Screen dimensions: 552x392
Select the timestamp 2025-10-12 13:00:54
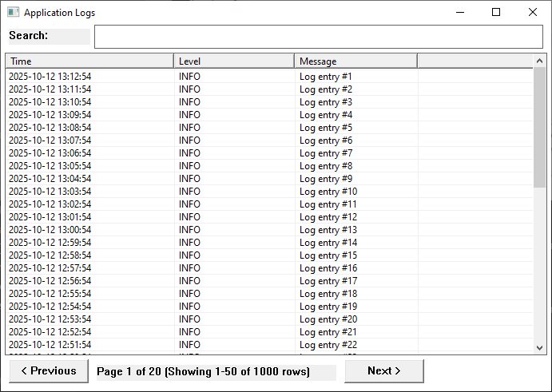pyautogui.click(x=50, y=230)
